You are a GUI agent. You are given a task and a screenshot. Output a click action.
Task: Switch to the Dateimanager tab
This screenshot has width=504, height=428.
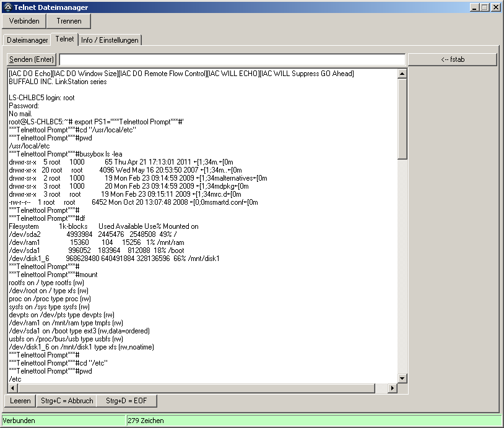(x=27, y=40)
